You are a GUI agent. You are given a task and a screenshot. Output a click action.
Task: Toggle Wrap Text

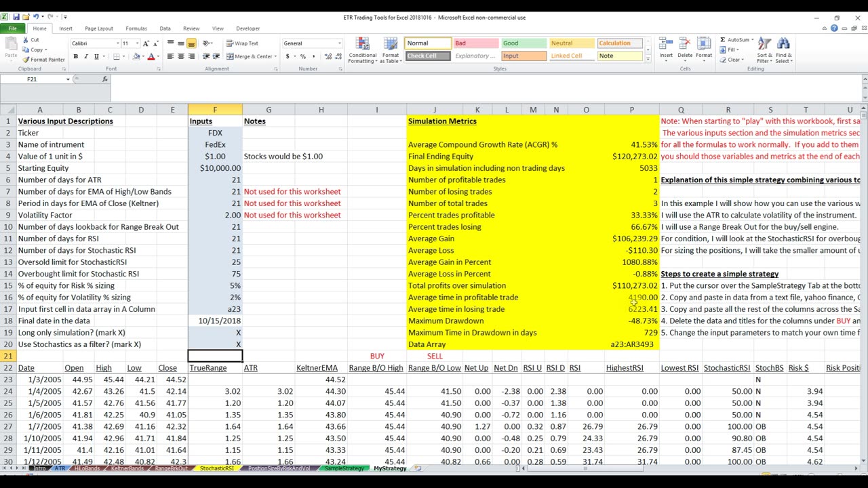click(x=243, y=43)
